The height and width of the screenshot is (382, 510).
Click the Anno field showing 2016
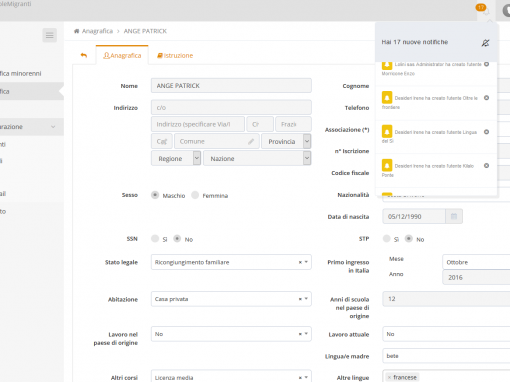coord(476,277)
